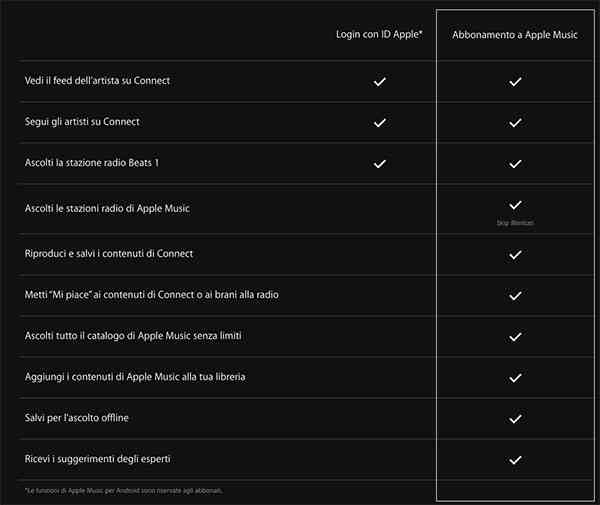Click "Vedi il feed dell'artista su Connect" text
Image resolution: width=600 pixels, height=505 pixels.
97,80
